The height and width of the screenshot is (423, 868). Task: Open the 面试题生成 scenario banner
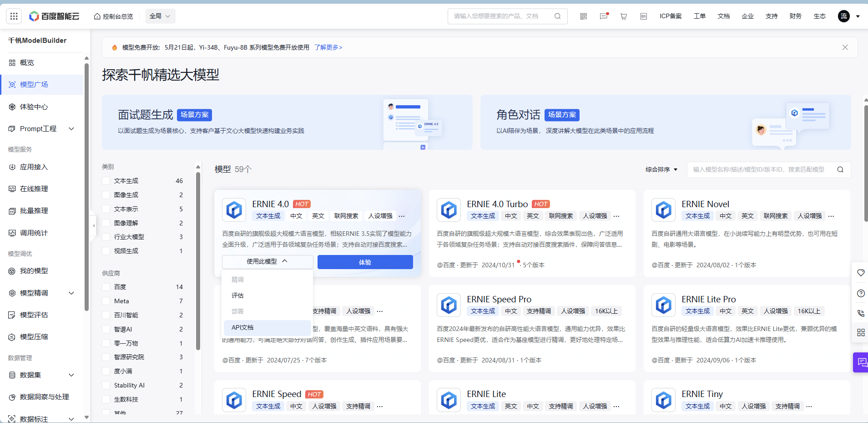point(287,122)
